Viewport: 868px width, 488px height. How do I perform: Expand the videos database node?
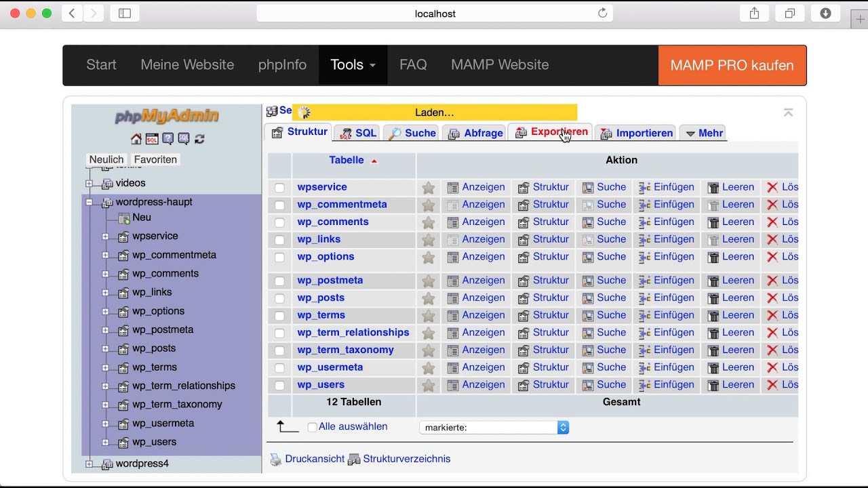tap(89, 184)
